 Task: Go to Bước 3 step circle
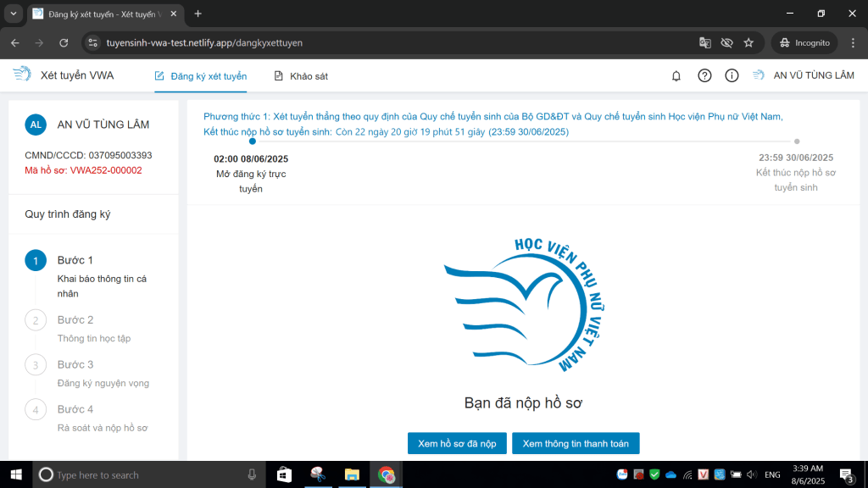[x=36, y=365]
